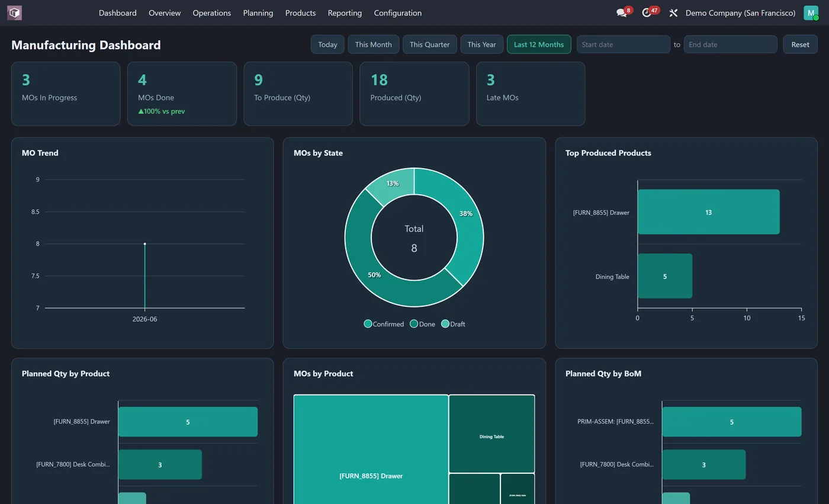The height and width of the screenshot is (504, 829).
Task: Open the Planning menu
Action: coord(258,12)
